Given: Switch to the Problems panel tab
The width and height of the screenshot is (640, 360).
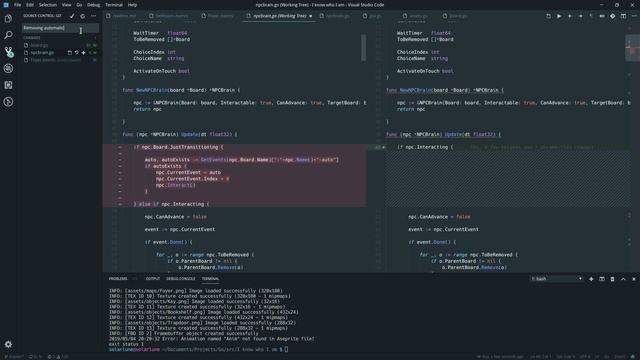Looking at the screenshot, I should click(x=118, y=279).
